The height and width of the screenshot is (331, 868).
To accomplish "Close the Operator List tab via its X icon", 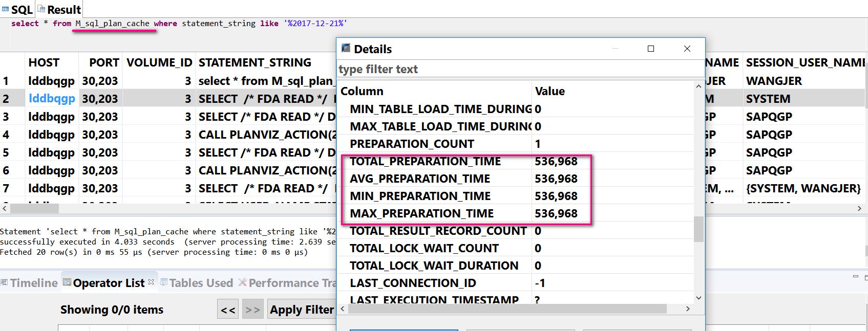I will (151, 282).
